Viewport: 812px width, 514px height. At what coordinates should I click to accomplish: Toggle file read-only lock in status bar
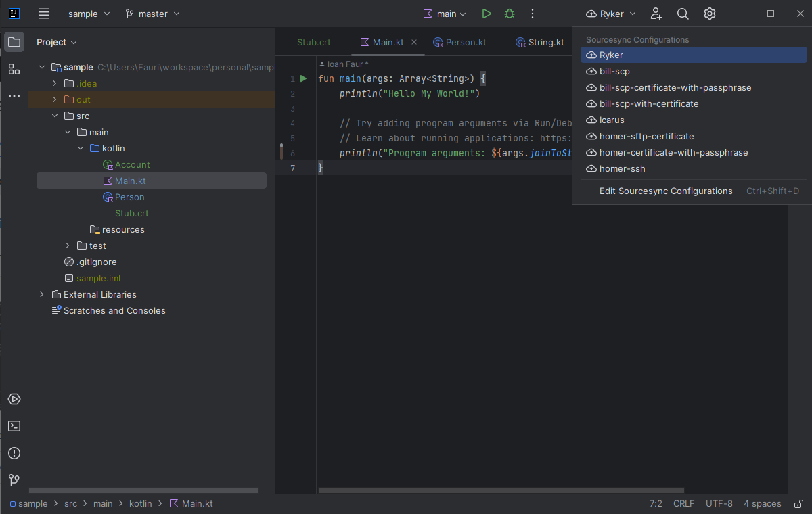coord(798,503)
